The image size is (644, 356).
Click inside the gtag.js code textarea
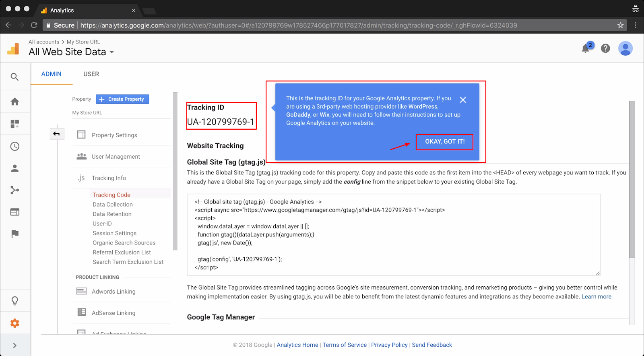[x=394, y=235]
